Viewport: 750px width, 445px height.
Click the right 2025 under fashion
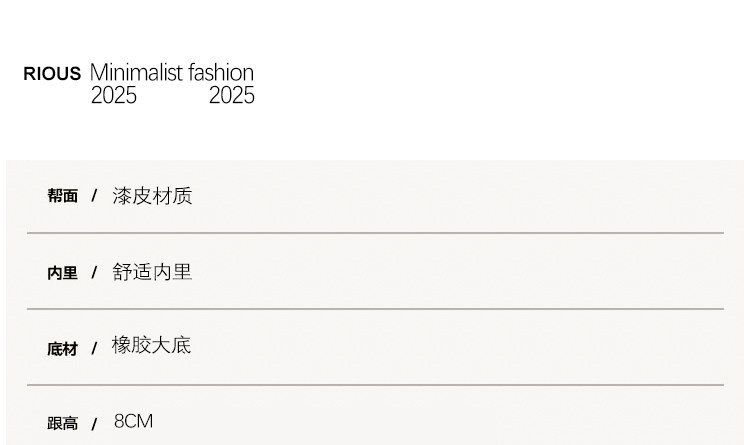[232, 96]
